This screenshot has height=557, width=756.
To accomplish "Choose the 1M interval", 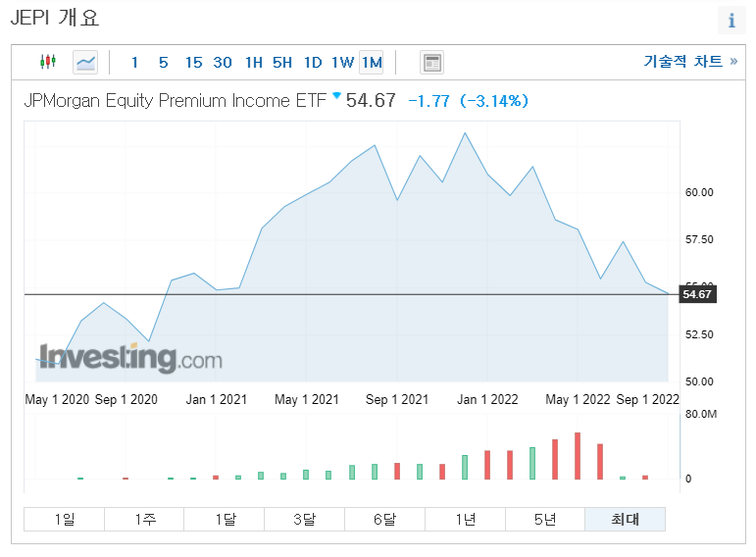I will tap(372, 62).
